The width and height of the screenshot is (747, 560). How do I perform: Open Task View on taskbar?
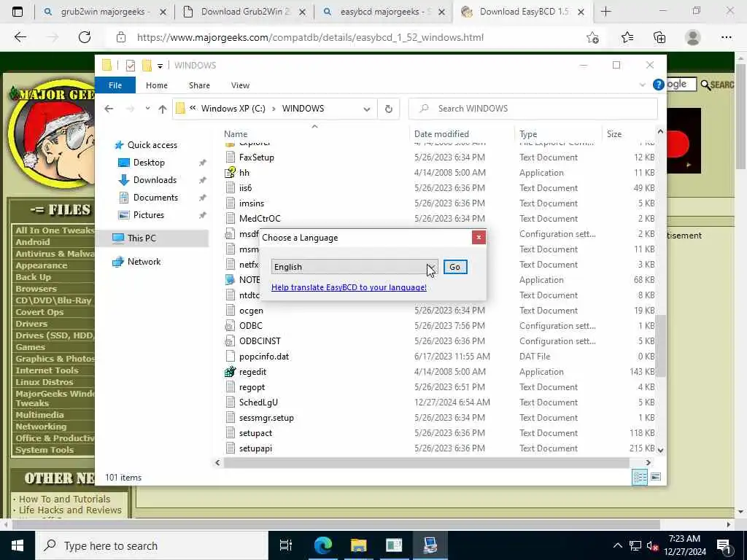[286, 545]
